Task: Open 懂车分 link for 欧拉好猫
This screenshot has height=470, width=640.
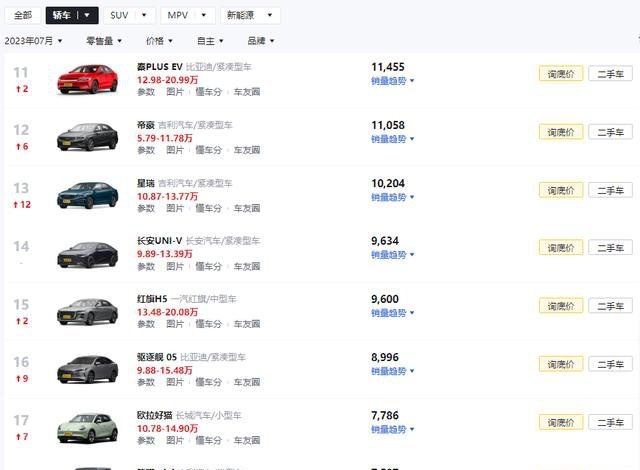Action: pos(209,440)
